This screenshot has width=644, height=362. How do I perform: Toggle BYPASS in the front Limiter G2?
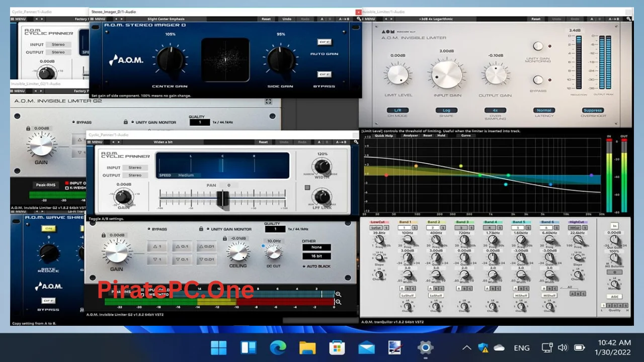pyautogui.click(x=157, y=229)
